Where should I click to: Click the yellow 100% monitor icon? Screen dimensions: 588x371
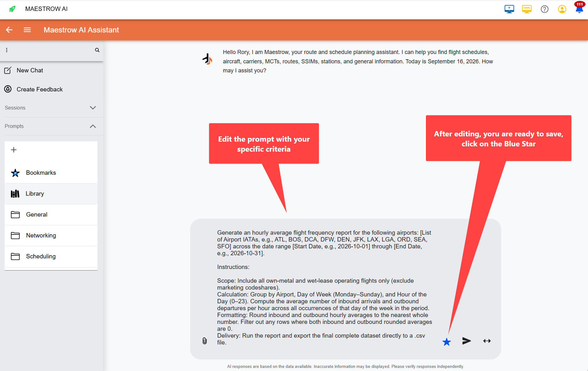(527, 9)
